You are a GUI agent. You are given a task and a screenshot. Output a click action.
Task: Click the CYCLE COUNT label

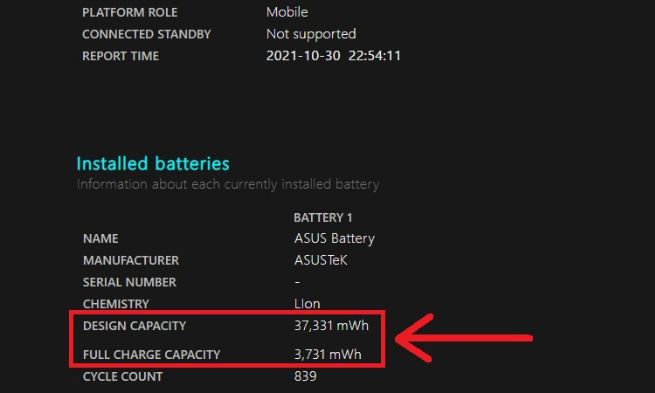click(x=123, y=377)
